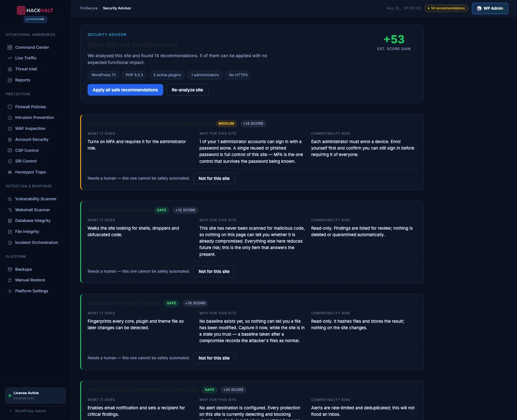This screenshot has width=517, height=420.
Task: Click the Capture a file integrity baseline title
Action: click(124, 303)
